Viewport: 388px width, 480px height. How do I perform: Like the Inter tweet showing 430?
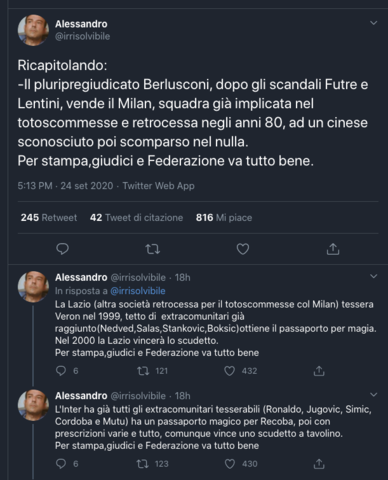pyautogui.click(x=229, y=464)
